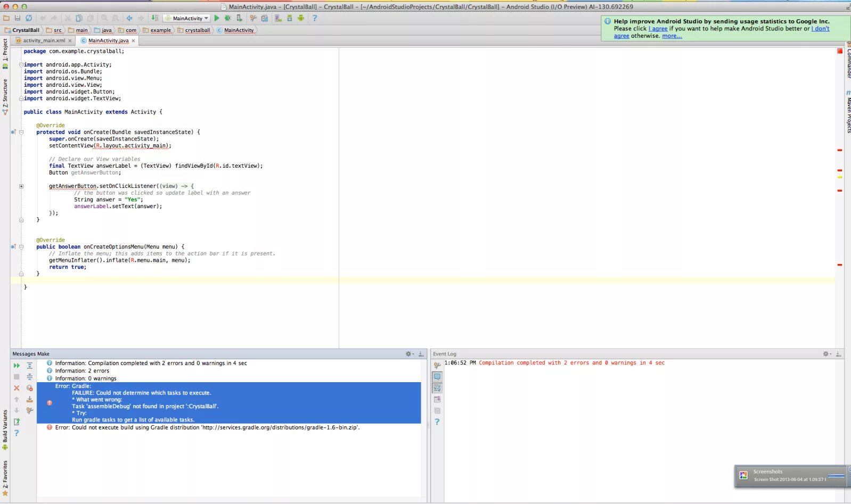851x504 pixels.
Task: Click the Back navigation arrow
Action: (129, 18)
